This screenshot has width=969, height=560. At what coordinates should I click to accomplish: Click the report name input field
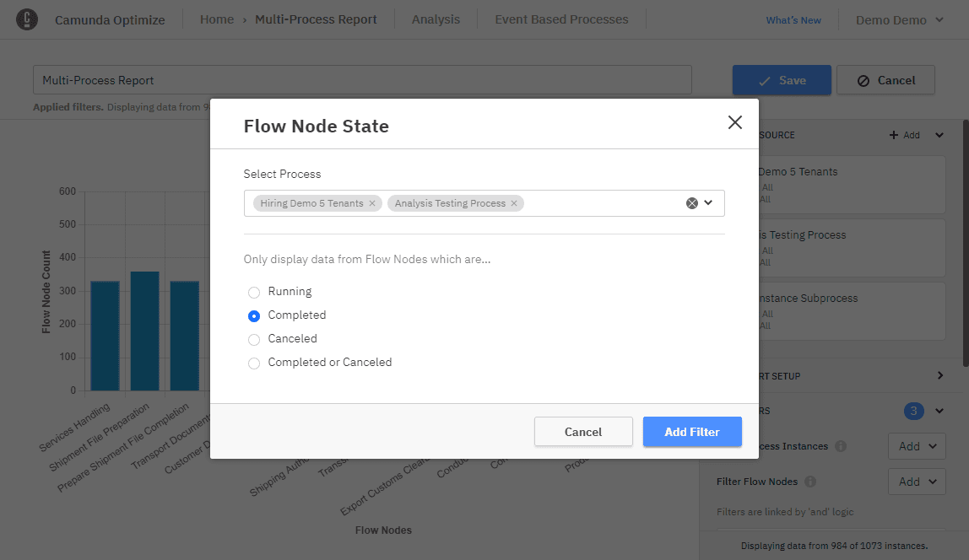click(362, 80)
